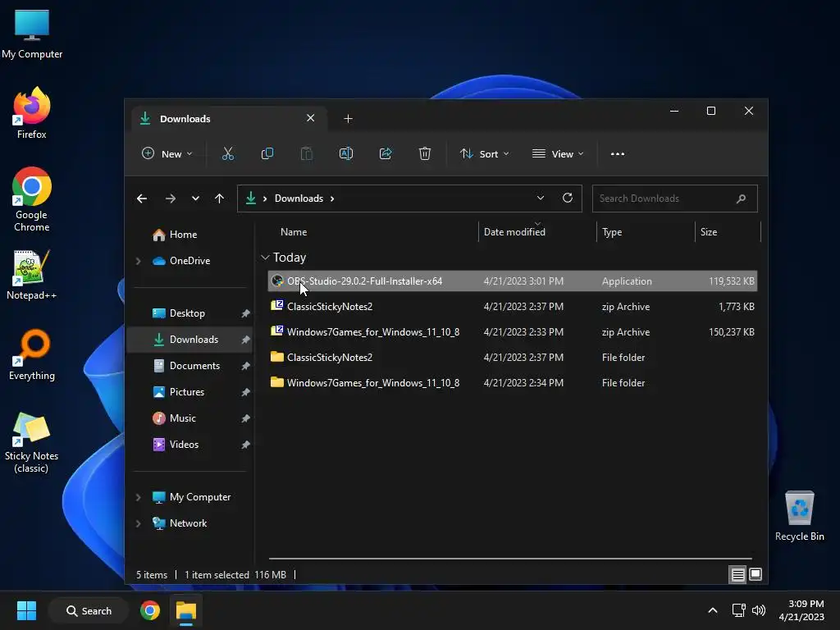Click the volume speaker tray icon
The height and width of the screenshot is (630, 840).
(x=759, y=610)
